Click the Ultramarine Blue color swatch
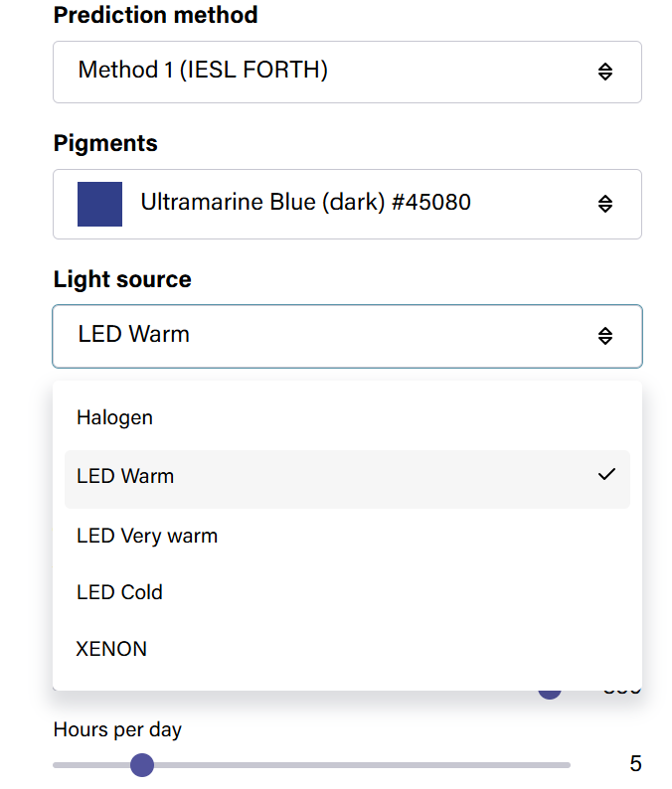The image size is (672, 789). [99, 204]
